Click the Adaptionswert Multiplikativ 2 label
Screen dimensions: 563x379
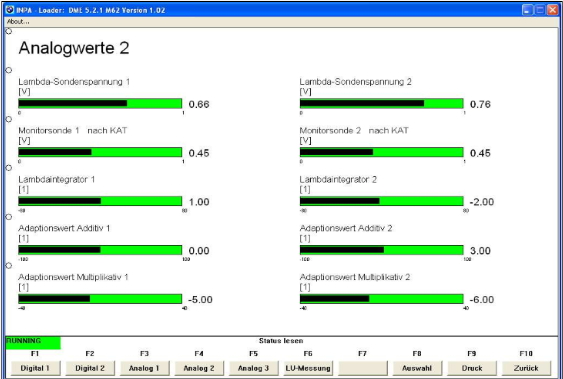[355, 277]
